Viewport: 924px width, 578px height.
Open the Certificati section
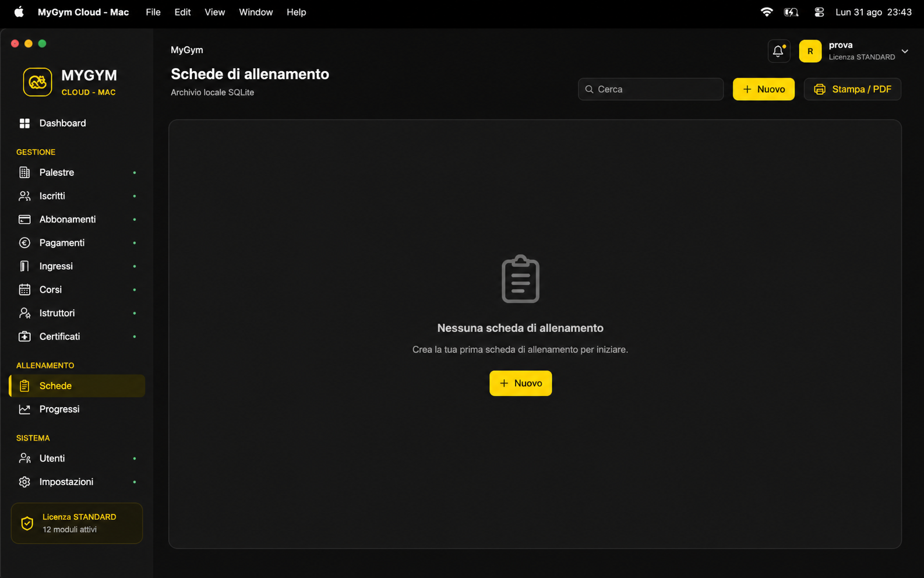tap(77, 337)
